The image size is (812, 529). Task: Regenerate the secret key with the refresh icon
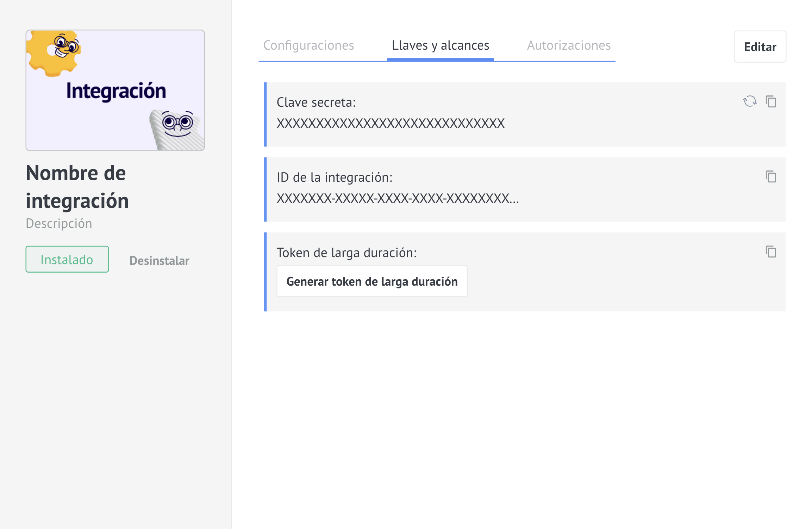click(749, 101)
